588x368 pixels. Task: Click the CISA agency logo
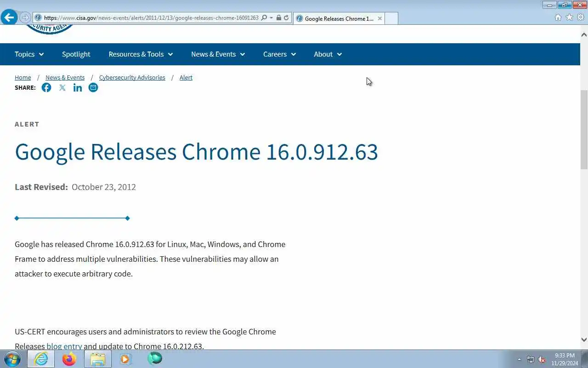tap(50, 29)
